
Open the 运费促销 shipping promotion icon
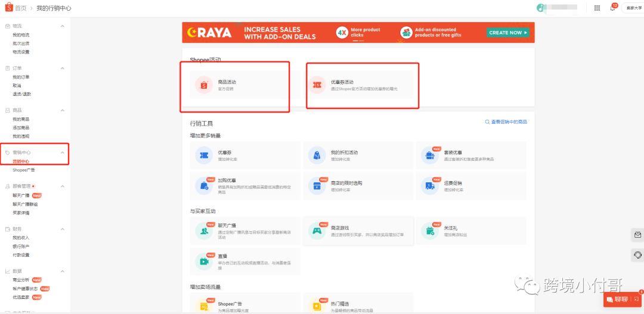pos(429,186)
